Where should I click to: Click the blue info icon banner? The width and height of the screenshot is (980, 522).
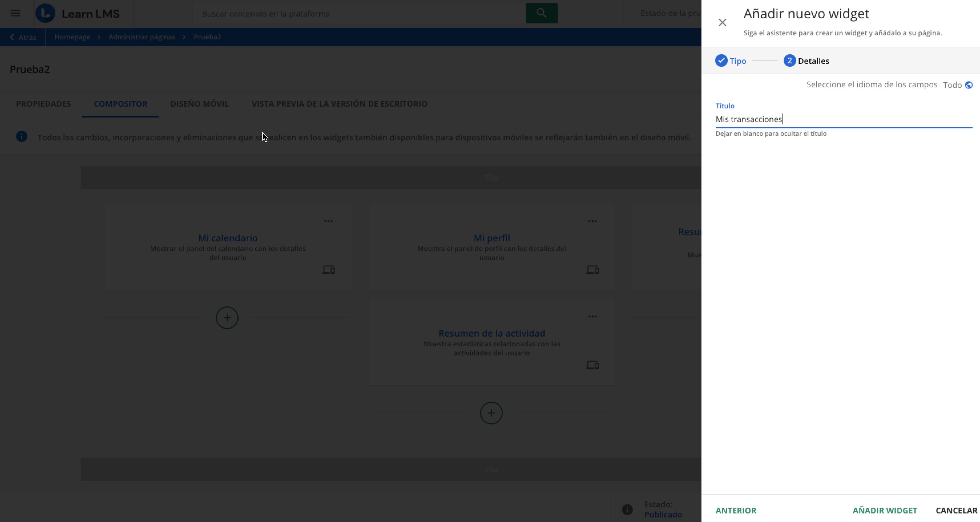[x=22, y=136]
